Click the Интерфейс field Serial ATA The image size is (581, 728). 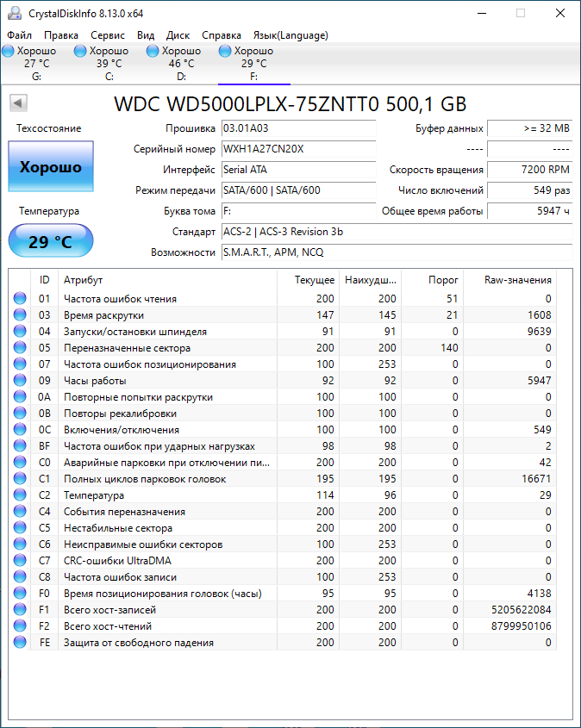click(x=298, y=170)
